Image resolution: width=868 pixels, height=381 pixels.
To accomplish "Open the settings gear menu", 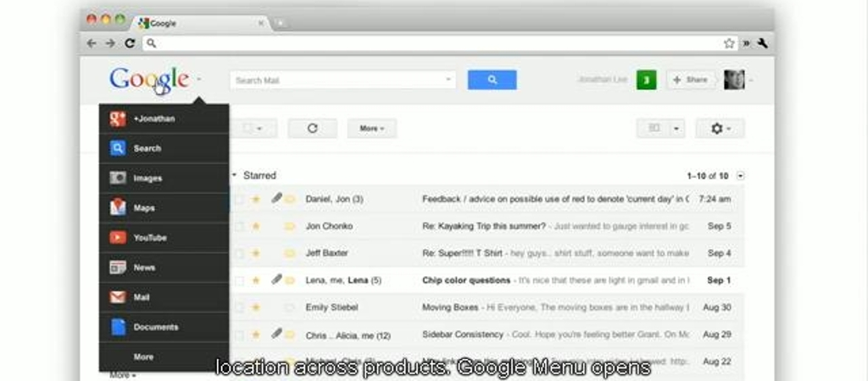I will coord(721,129).
